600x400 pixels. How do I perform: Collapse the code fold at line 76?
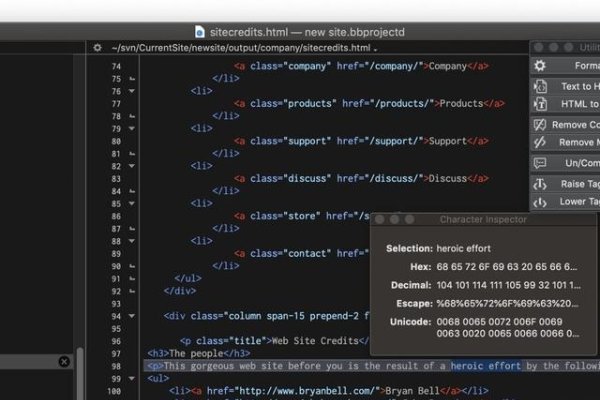point(132,90)
